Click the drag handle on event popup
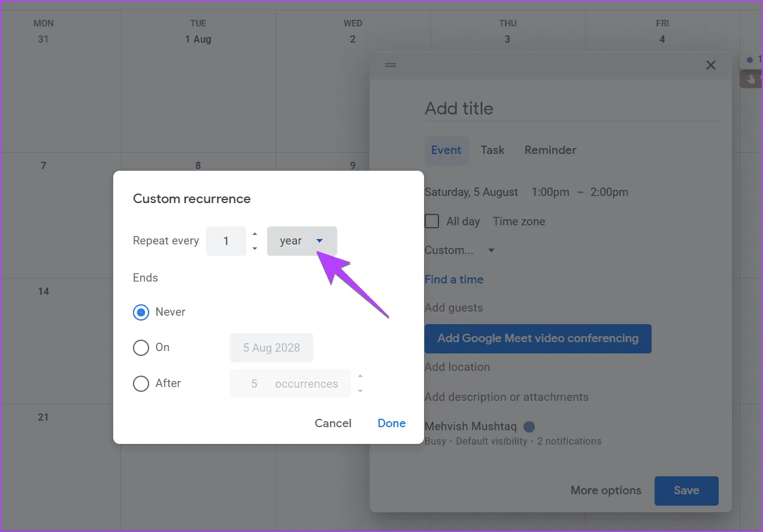 pos(390,65)
